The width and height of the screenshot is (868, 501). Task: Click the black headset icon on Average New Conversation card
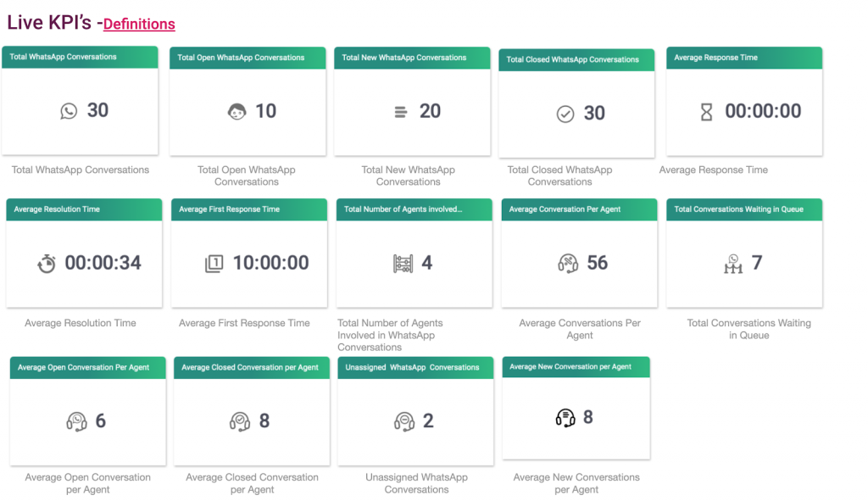[x=565, y=417]
